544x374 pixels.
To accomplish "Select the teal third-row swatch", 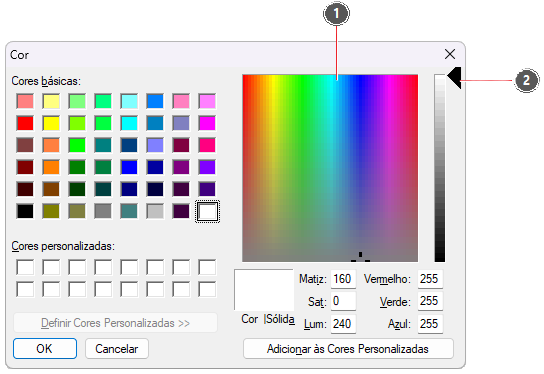I will click(x=103, y=145).
